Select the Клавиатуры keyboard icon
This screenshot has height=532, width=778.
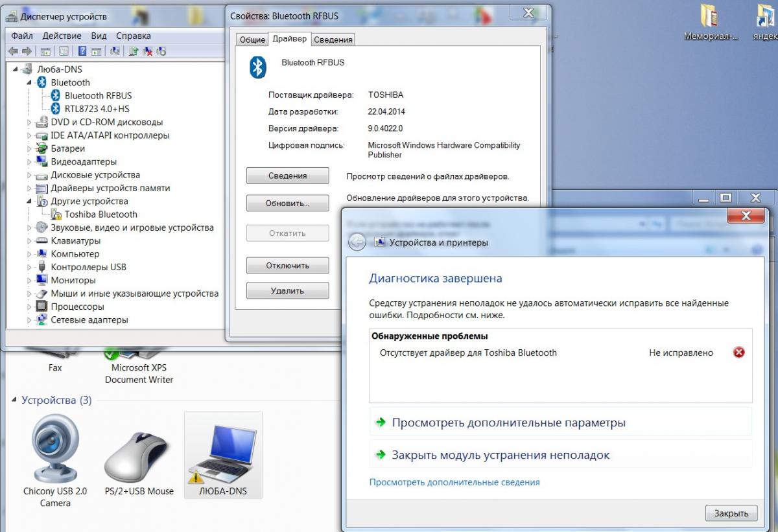click(41, 240)
